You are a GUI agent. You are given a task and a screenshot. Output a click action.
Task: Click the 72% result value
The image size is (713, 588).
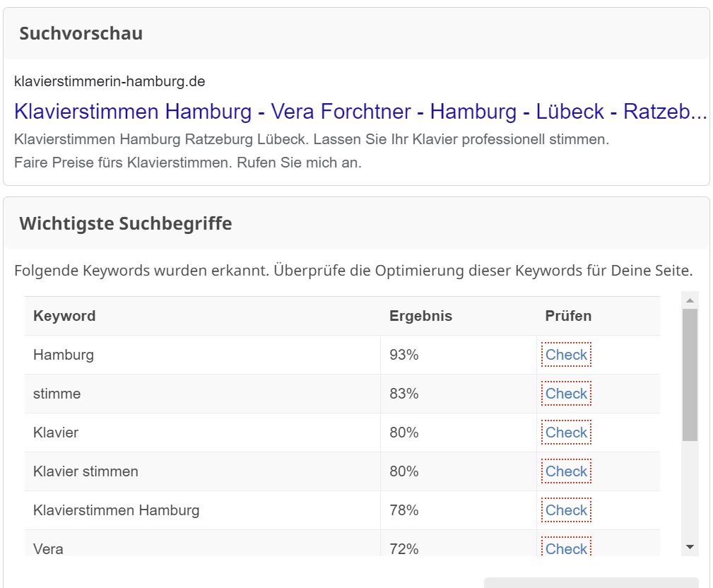(x=403, y=549)
